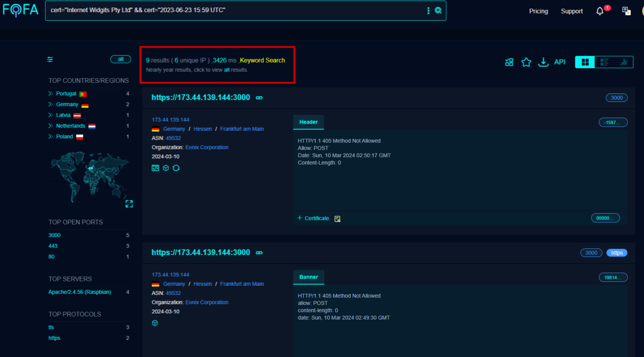Screen dimensions: 644x357
Task: Open second https://173.44.139.144:3000 result title
Action: (201, 252)
